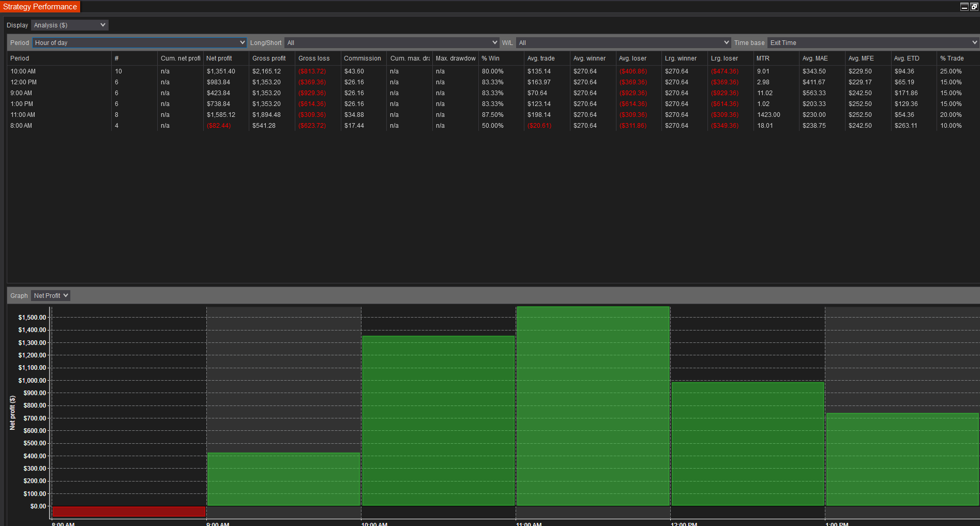Click the tallest 11:00 AM profit bar
This screenshot has height=526, width=980.
tap(593, 406)
